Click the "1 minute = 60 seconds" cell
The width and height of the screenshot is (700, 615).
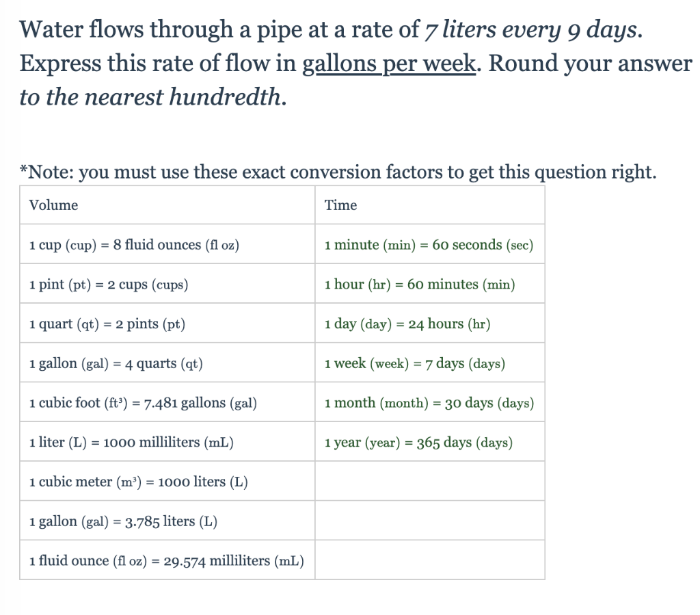coord(429,245)
